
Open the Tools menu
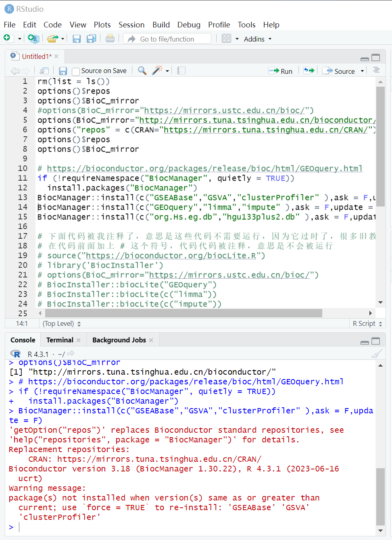pos(246,25)
